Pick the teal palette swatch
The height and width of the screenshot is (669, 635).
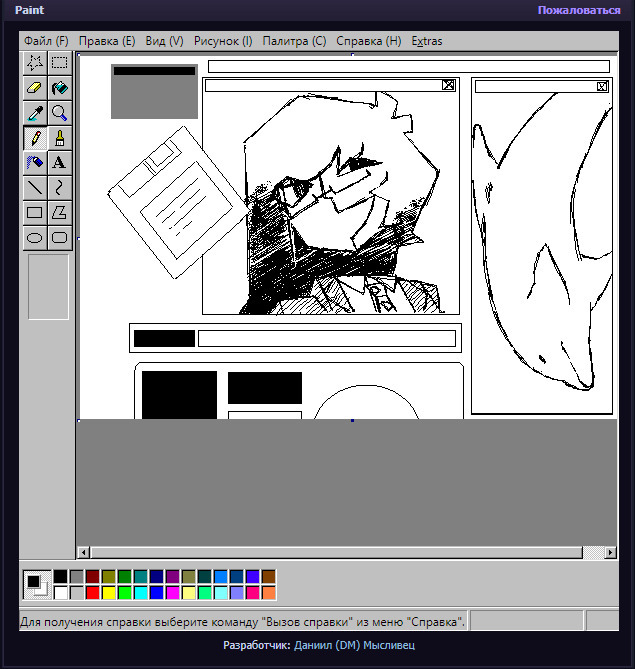(140, 576)
